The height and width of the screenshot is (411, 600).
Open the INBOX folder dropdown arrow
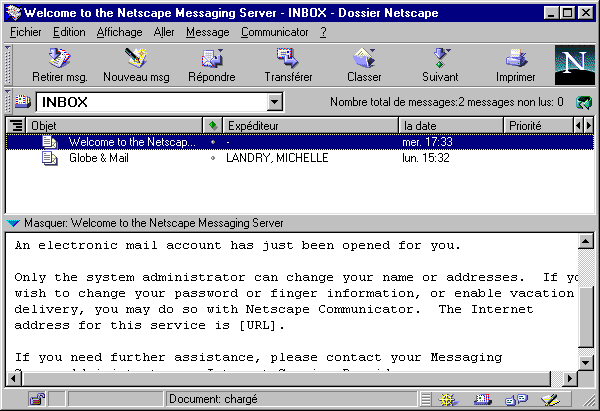(x=274, y=102)
